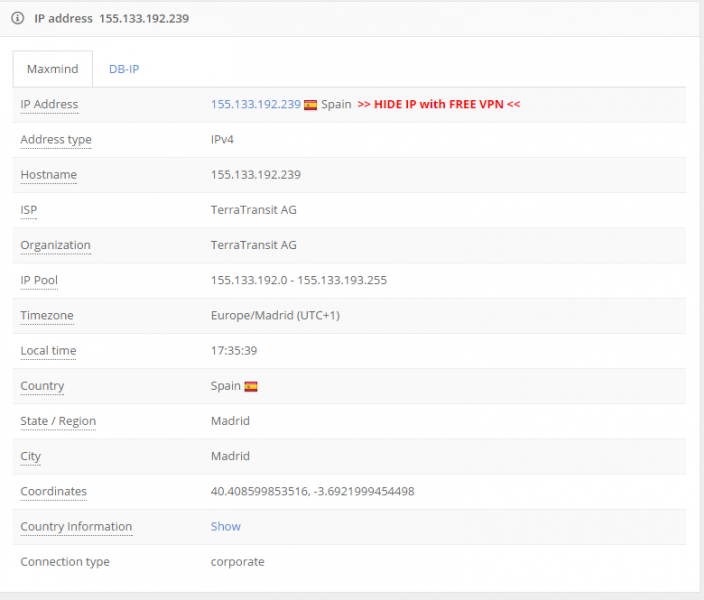Screen dimensions: 704x600
Task: Click the ISP label
Action: [29, 210]
